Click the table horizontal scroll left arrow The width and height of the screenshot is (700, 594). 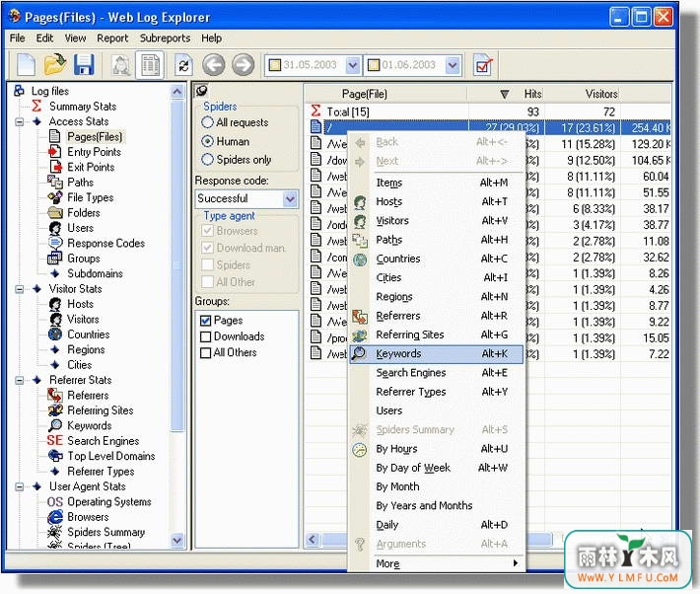pos(313,540)
